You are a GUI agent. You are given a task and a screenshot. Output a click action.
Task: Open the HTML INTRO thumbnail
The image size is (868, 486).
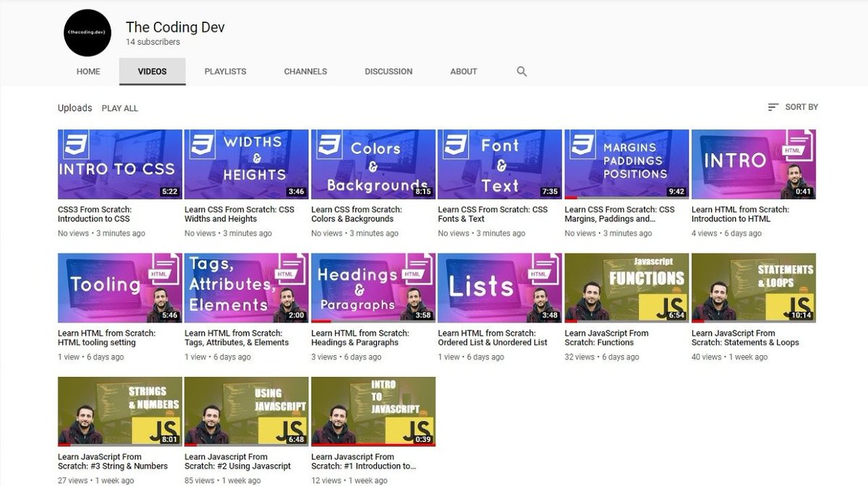(754, 164)
